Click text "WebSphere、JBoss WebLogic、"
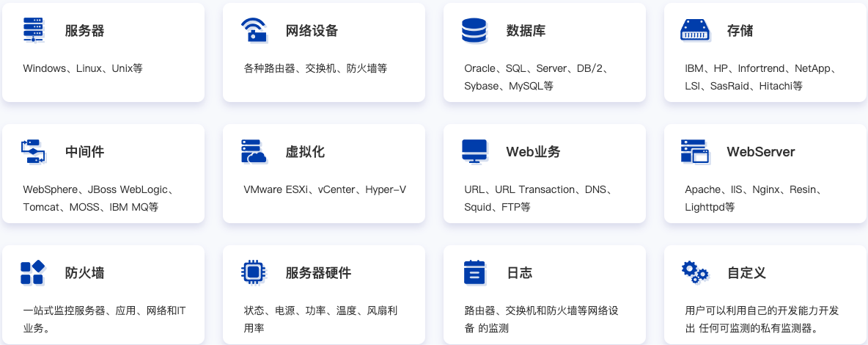The width and height of the screenshot is (868, 345). point(100,189)
